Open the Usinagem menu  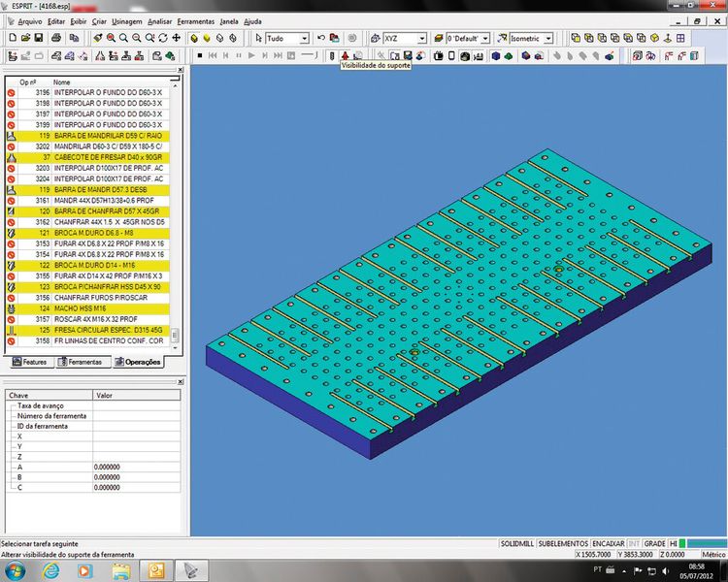(127, 21)
